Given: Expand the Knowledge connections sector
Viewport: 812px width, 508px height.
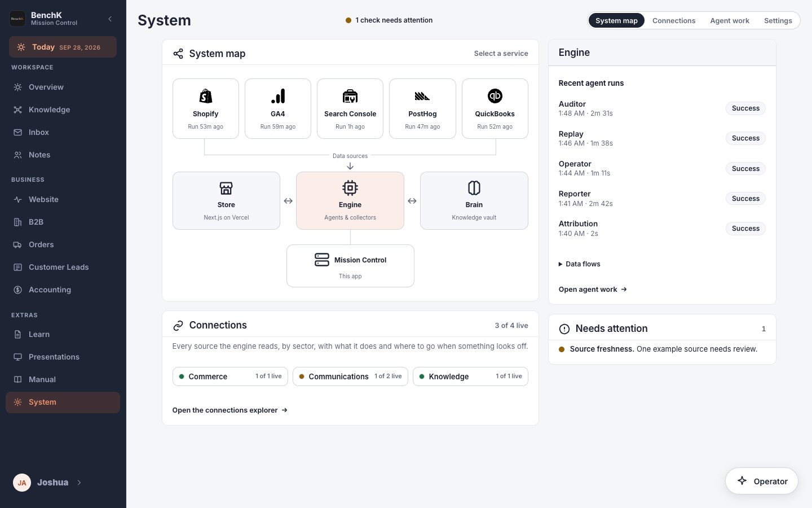Looking at the screenshot, I should tap(470, 376).
